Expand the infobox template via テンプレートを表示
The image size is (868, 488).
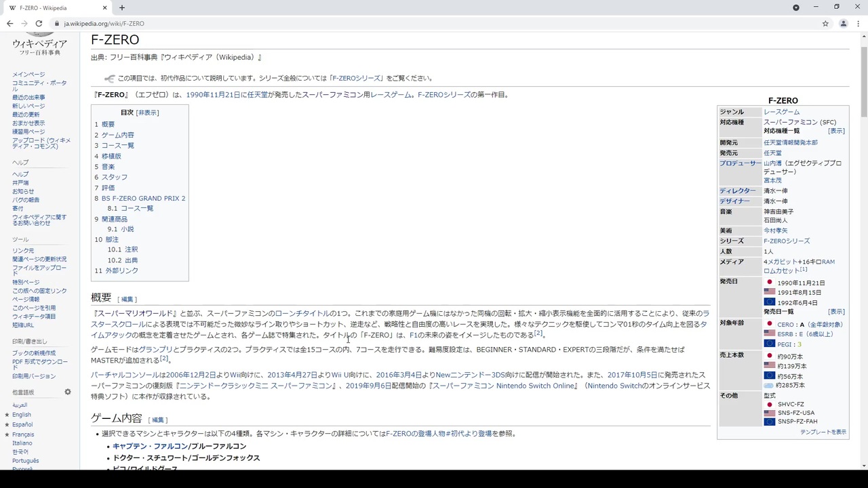click(x=823, y=431)
